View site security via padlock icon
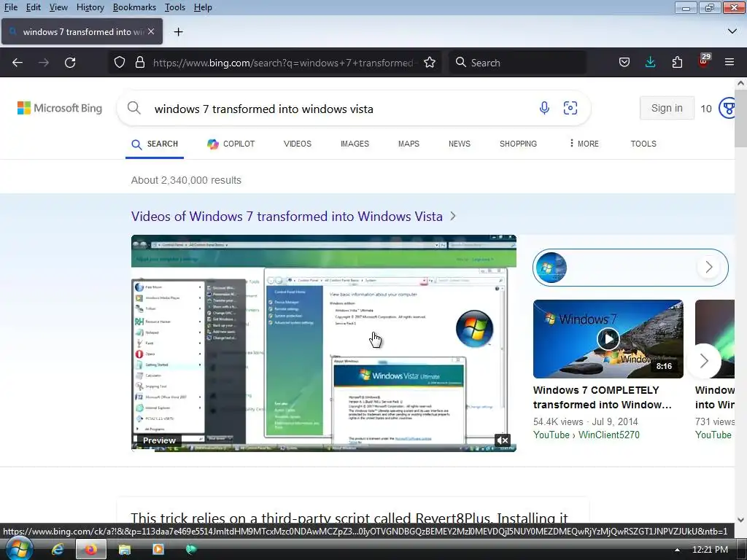 [x=139, y=63]
